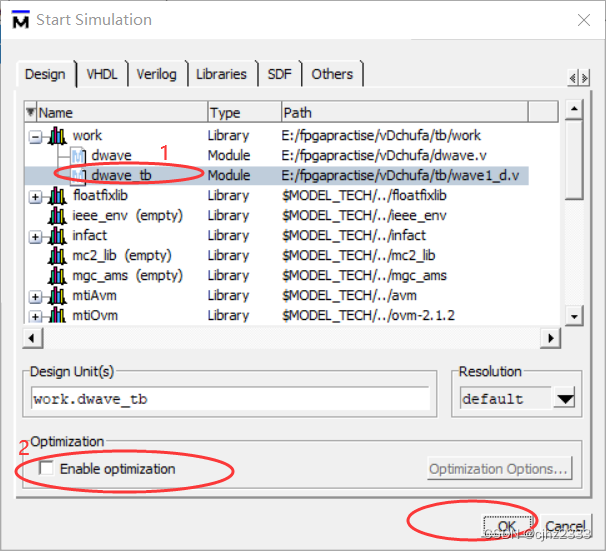Select the ieee_env (empty) entry
Viewport: 606px width, 551px height.
tap(128, 215)
